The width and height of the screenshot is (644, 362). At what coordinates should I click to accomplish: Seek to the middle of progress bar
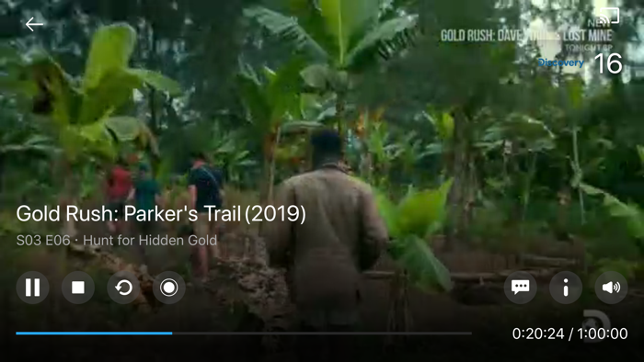pyautogui.click(x=244, y=334)
